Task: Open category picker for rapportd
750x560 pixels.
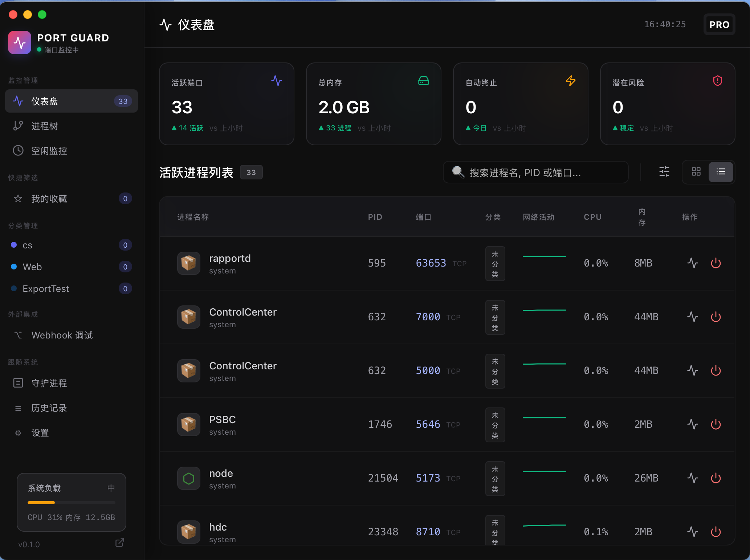Action: 495,264
